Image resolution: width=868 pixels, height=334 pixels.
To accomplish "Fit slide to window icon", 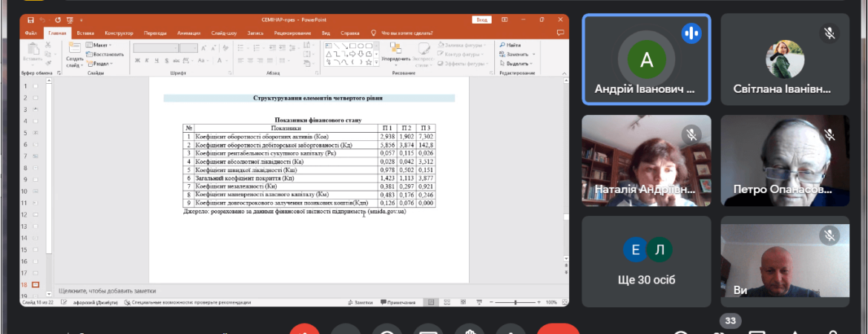I will pos(564,302).
